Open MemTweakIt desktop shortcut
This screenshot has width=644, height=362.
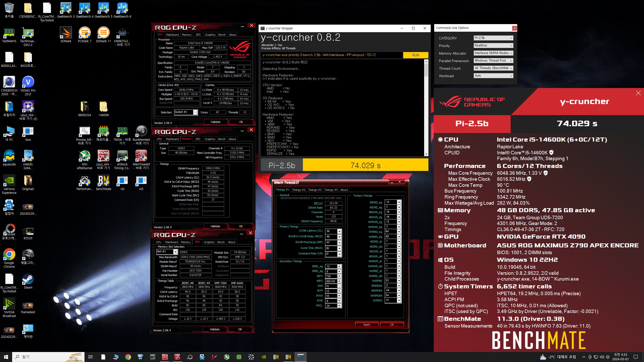(141, 160)
